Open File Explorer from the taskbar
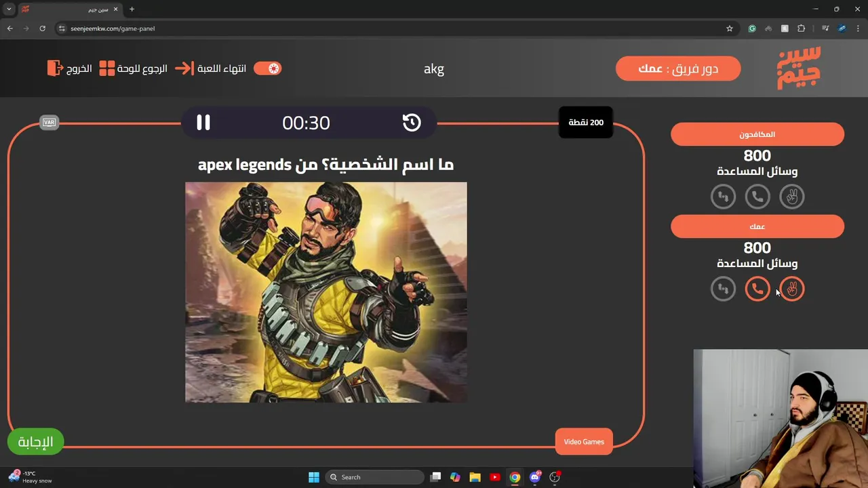868x488 pixels. pyautogui.click(x=475, y=477)
